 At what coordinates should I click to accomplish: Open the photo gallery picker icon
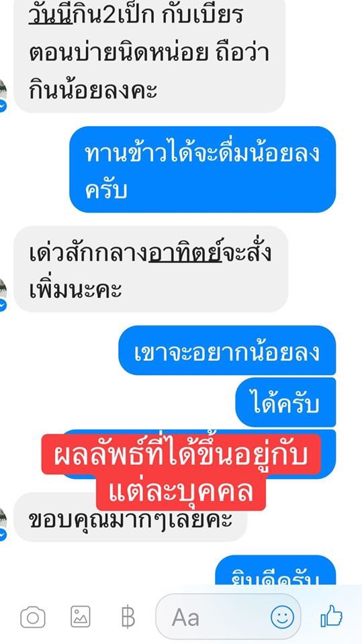tap(80, 617)
